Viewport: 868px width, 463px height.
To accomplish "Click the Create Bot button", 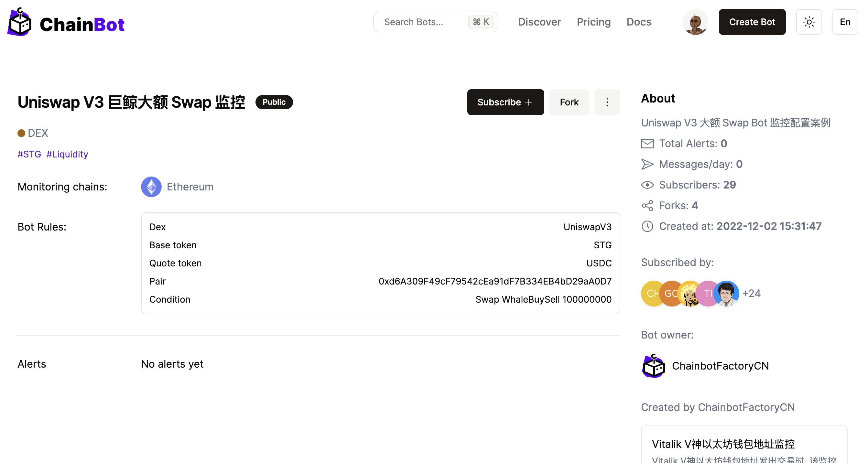I will [x=752, y=22].
